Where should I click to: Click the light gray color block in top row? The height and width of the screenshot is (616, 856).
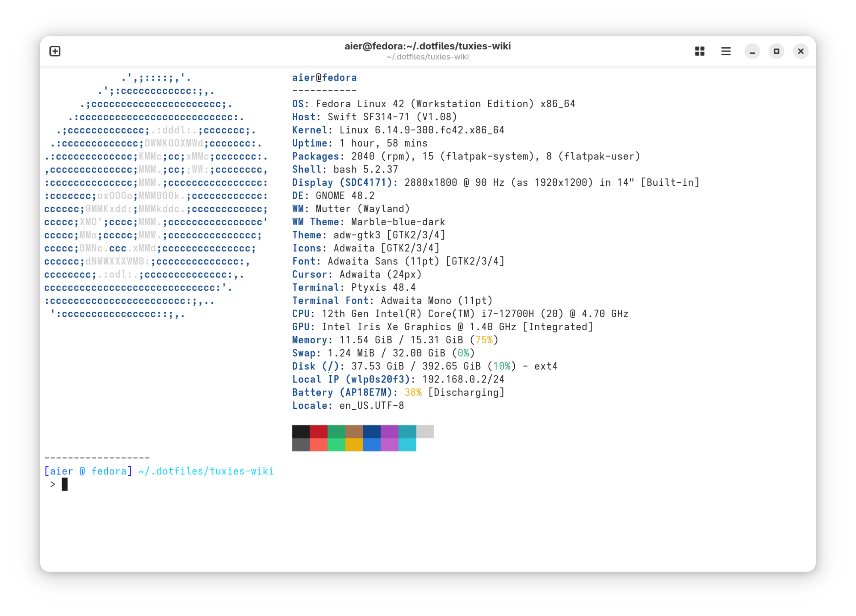pyautogui.click(x=425, y=432)
